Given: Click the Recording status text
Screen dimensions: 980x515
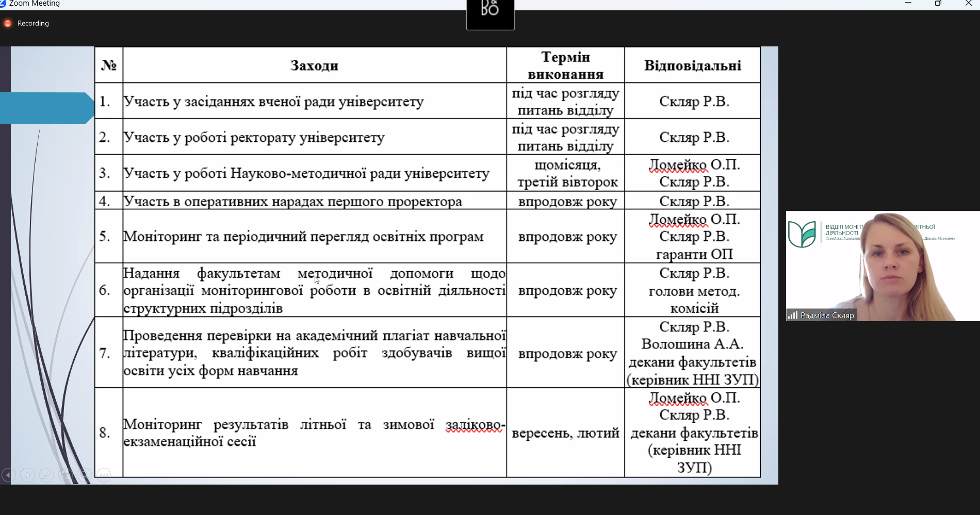Looking at the screenshot, I should click(x=33, y=23).
